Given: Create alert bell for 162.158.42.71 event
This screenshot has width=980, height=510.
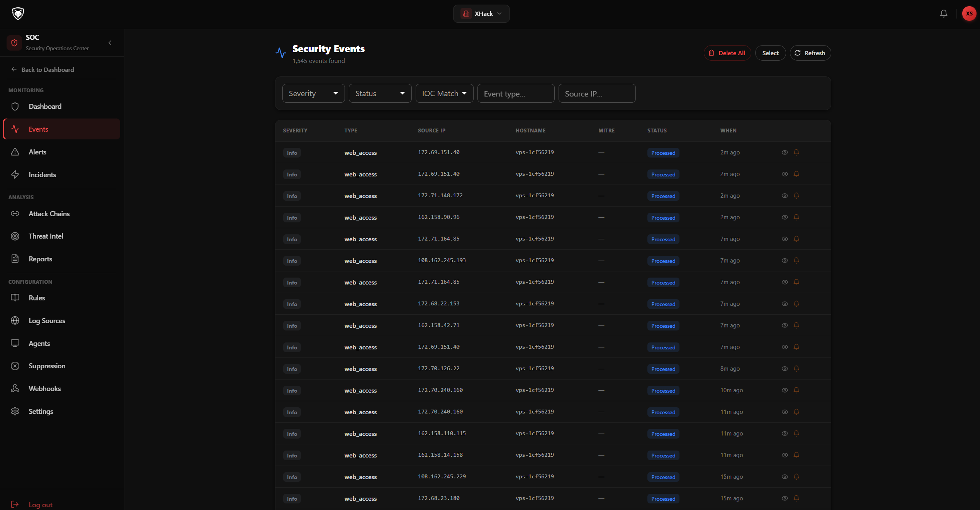Looking at the screenshot, I should click(796, 325).
